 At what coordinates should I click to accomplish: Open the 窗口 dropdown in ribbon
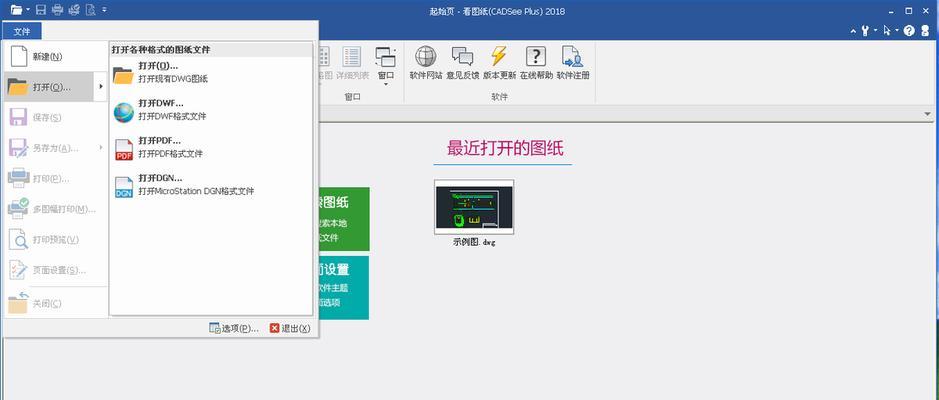[x=385, y=65]
